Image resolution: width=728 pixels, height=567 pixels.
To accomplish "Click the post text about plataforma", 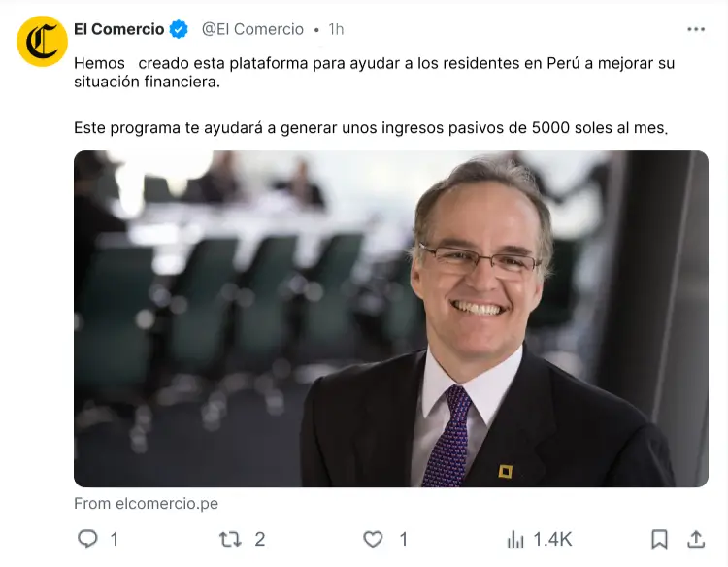I will pyautogui.click(x=375, y=73).
